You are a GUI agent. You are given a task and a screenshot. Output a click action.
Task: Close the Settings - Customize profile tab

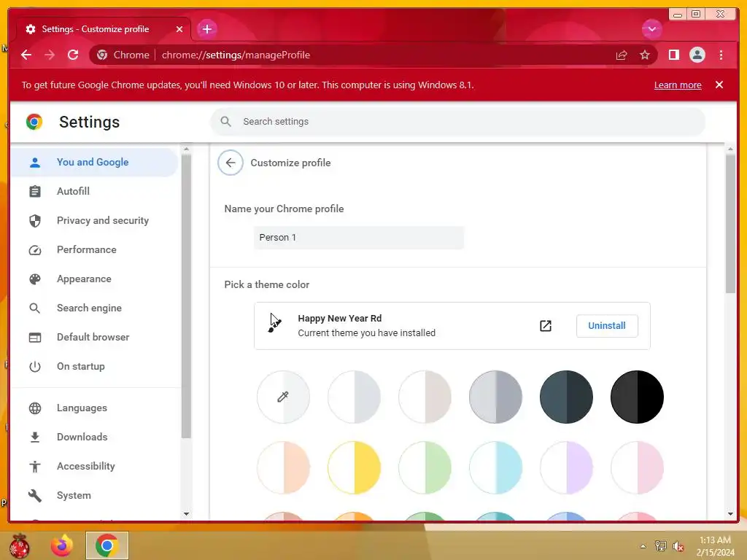click(x=179, y=29)
